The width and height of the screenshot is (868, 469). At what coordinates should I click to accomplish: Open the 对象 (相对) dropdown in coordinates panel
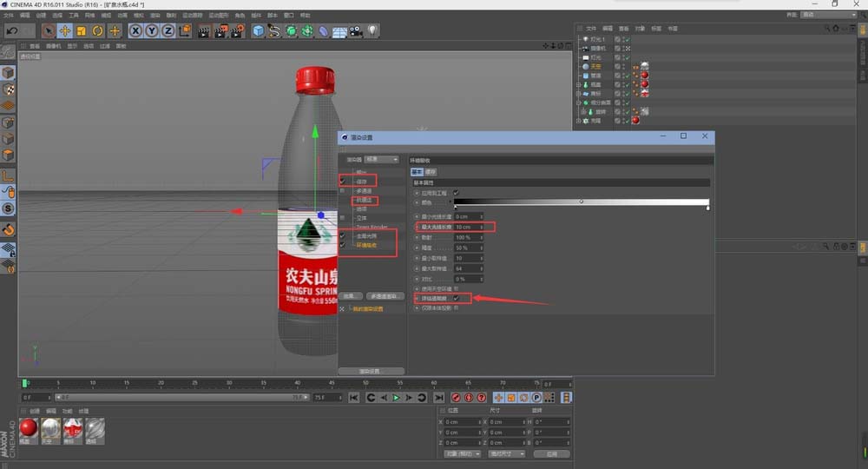pos(463,453)
